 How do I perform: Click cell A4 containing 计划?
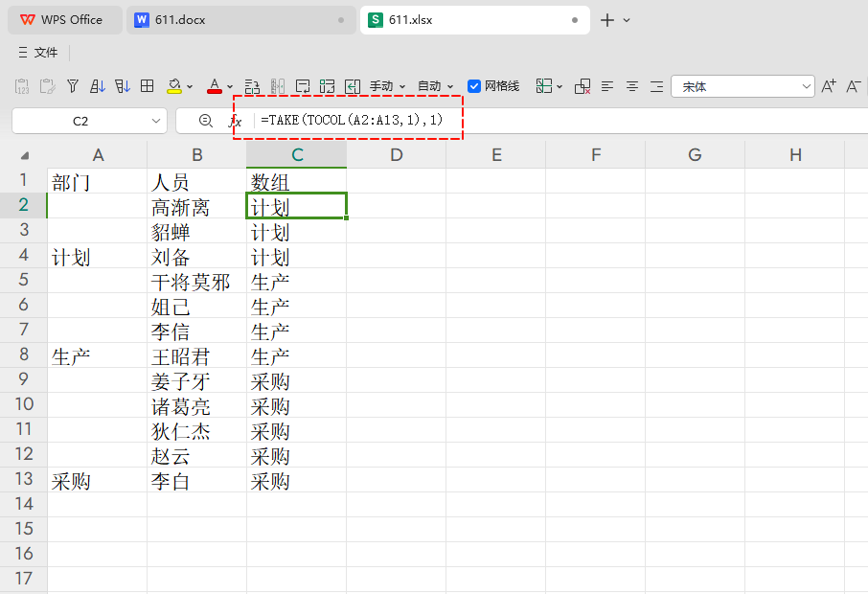click(x=98, y=256)
